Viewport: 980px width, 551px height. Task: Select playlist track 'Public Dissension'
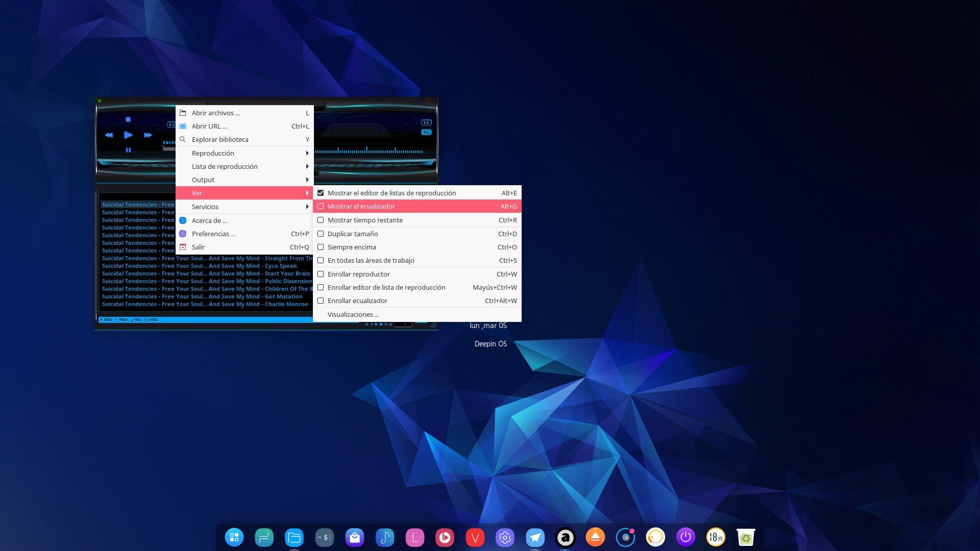(x=207, y=281)
